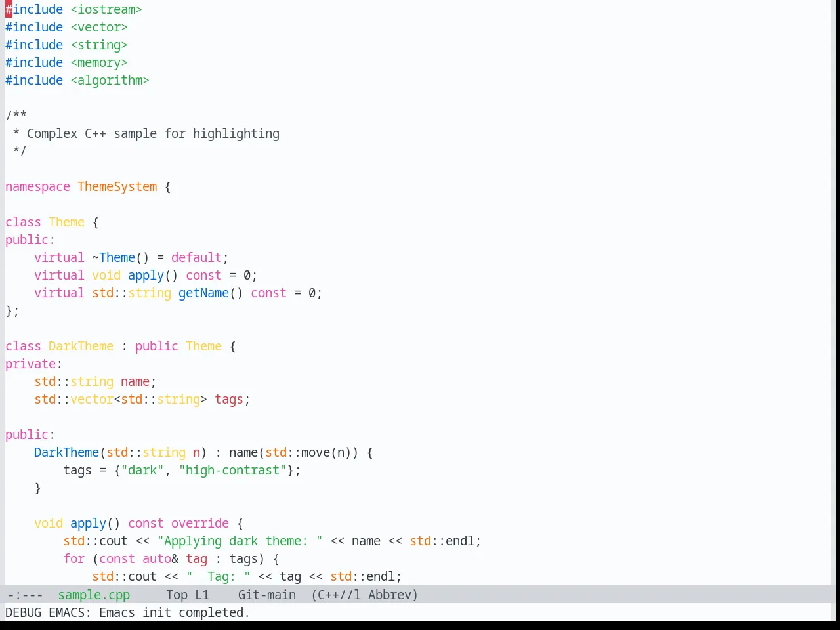Click the -:--- buffer status indicator
Image resolution: width=840 pixels, height=630 pixels.
[25, 595]
